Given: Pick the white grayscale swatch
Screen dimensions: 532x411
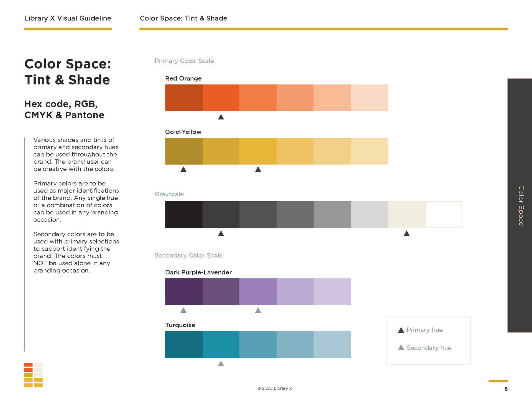Looking at the screenshot, I should [444, 215].
